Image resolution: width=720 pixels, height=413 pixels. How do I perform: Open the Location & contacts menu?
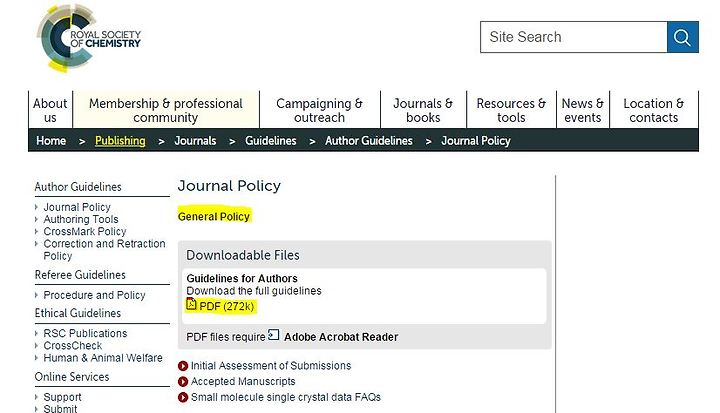pyautogui.click(x=654, y=110)
